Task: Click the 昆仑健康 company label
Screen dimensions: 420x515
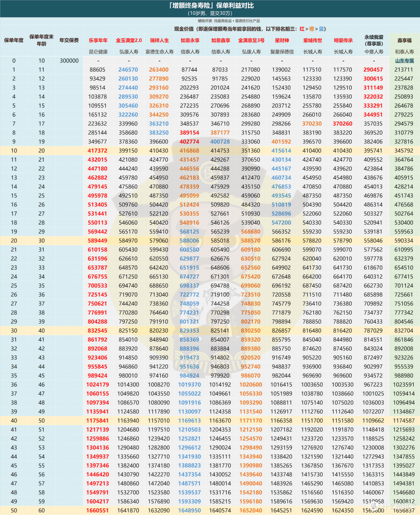Action: point(98,52)
